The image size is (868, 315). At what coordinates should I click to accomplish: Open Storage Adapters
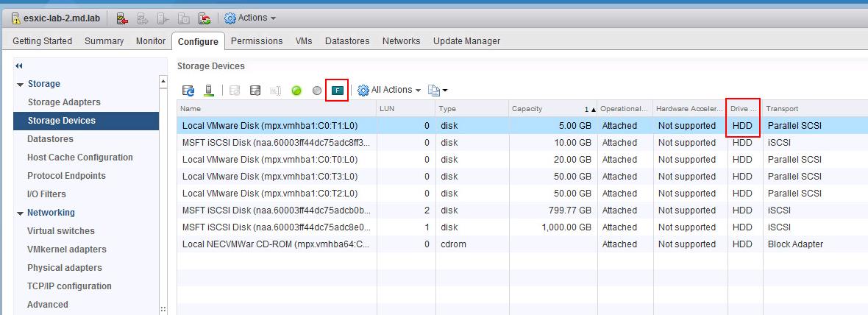[x=64, y=102]
